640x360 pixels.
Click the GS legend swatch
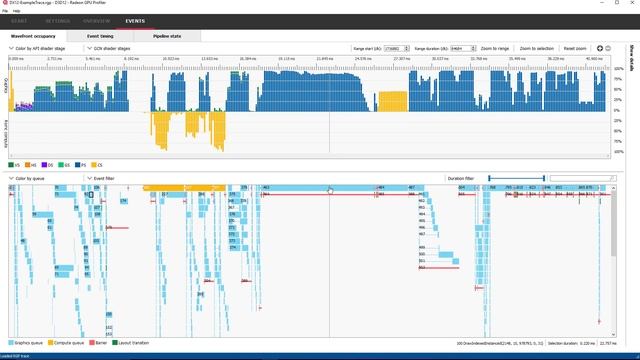click(x=61, y=165)
